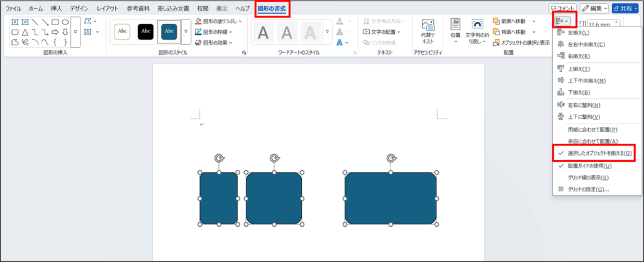Screen dimensions: 644x262
Task: Click the 左揃え align left icon
Action: [x=560, y=32]
